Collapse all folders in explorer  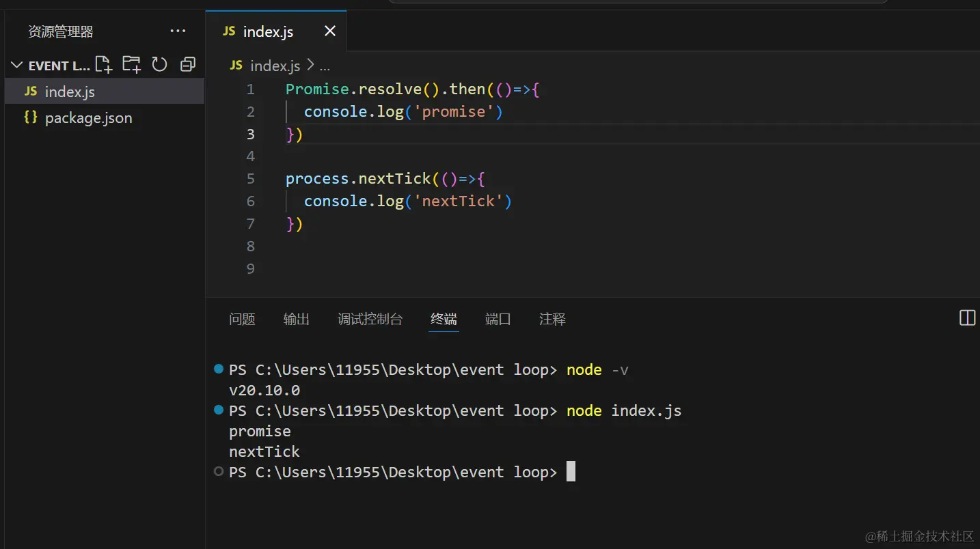pos(188,65)
